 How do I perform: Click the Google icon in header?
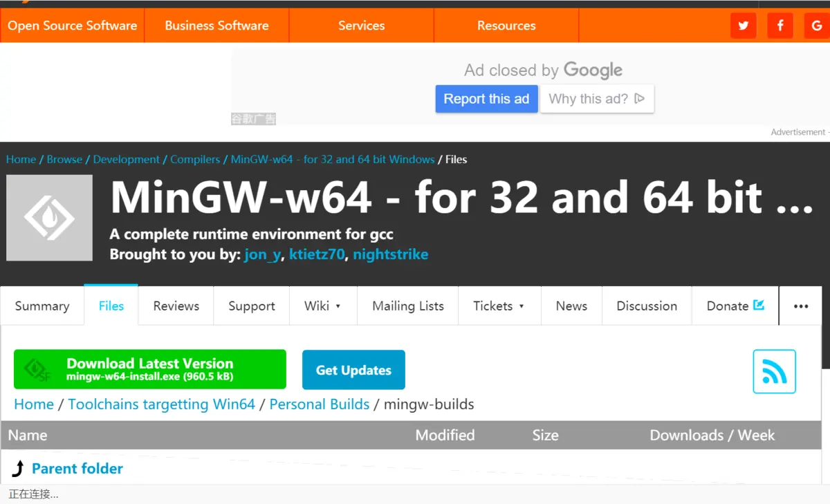[817, 26]
